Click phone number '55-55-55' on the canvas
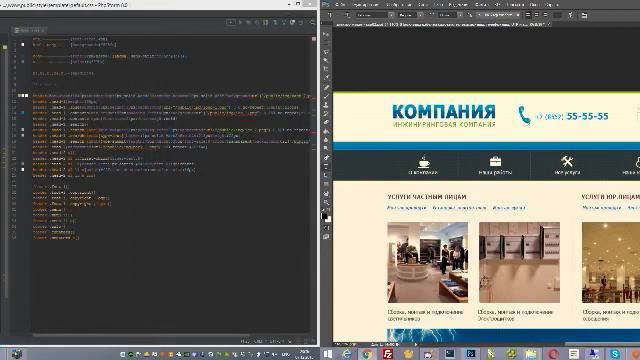This screenshot has width=640, height=360. (x=587, y=116)
